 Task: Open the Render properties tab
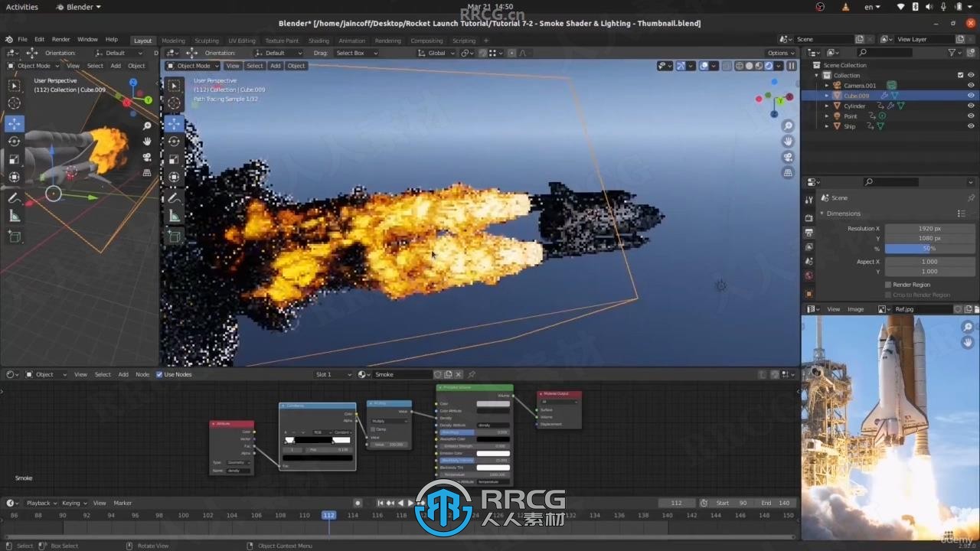(808, 218)
